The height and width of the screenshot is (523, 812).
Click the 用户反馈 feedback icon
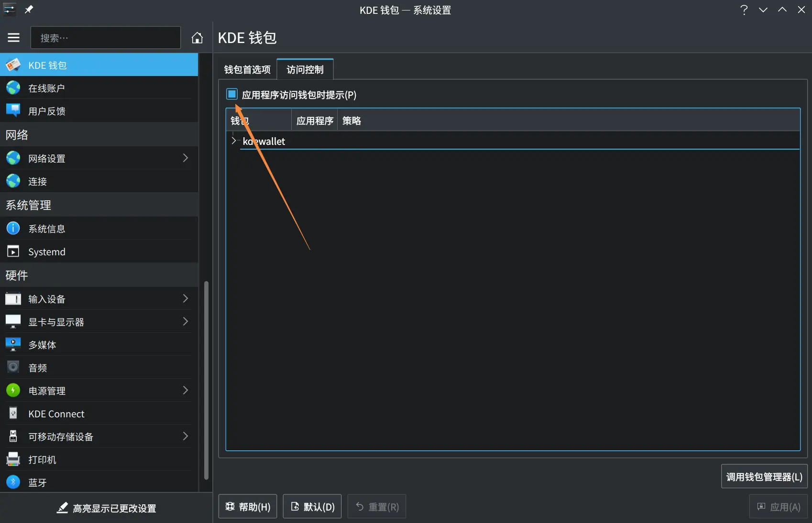[x=13, y=110]
